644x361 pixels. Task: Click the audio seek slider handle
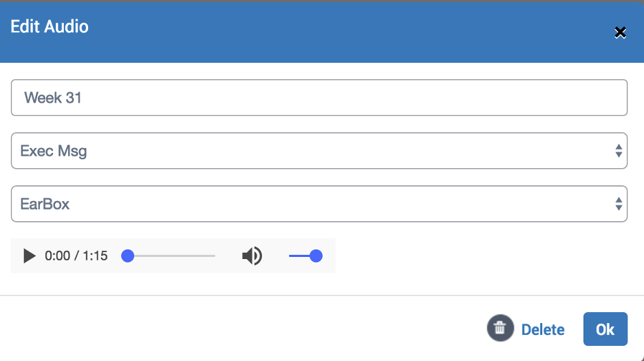pos(128,256)
